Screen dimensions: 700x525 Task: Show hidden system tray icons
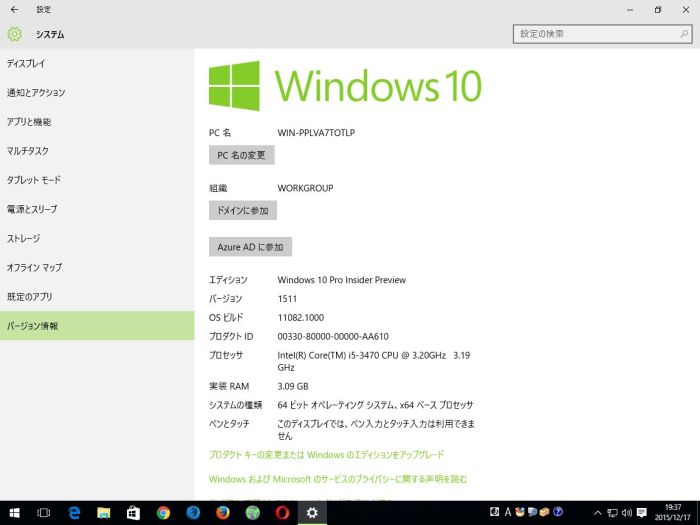click(598, 512)
